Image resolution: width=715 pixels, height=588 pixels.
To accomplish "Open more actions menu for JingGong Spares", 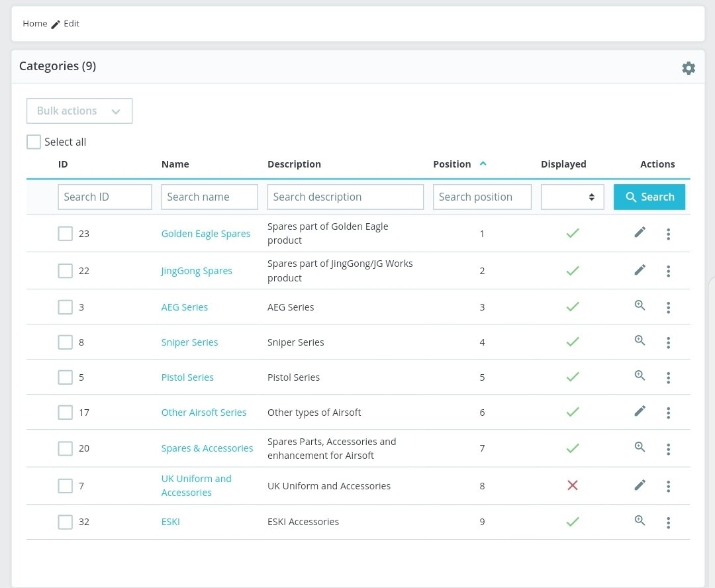I will tap(669, 271).
